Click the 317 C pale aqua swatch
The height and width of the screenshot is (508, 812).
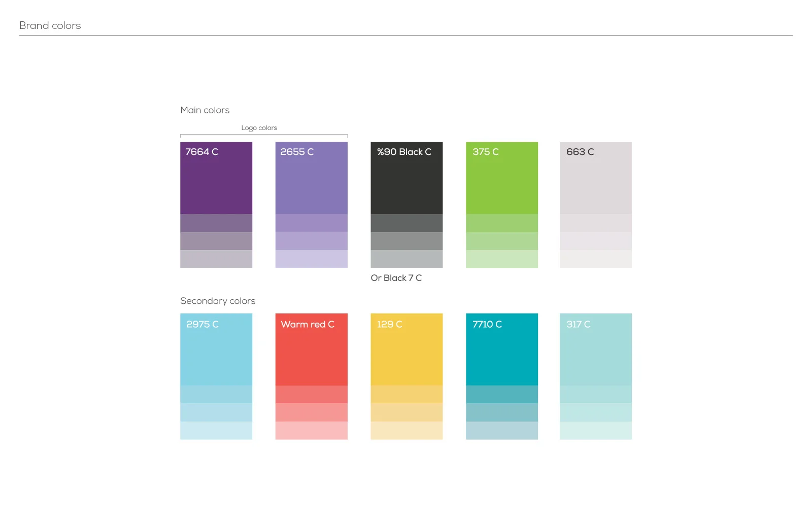point(596,350)
